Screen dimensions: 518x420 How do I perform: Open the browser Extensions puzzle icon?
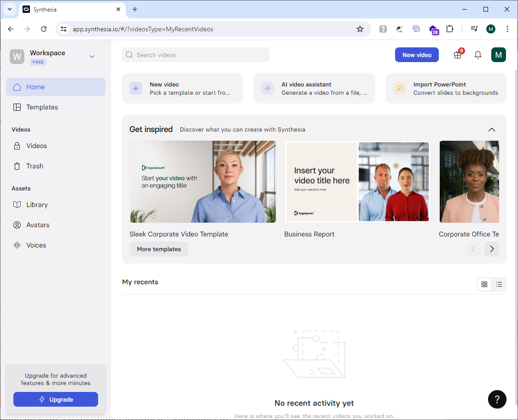(449, 29)
